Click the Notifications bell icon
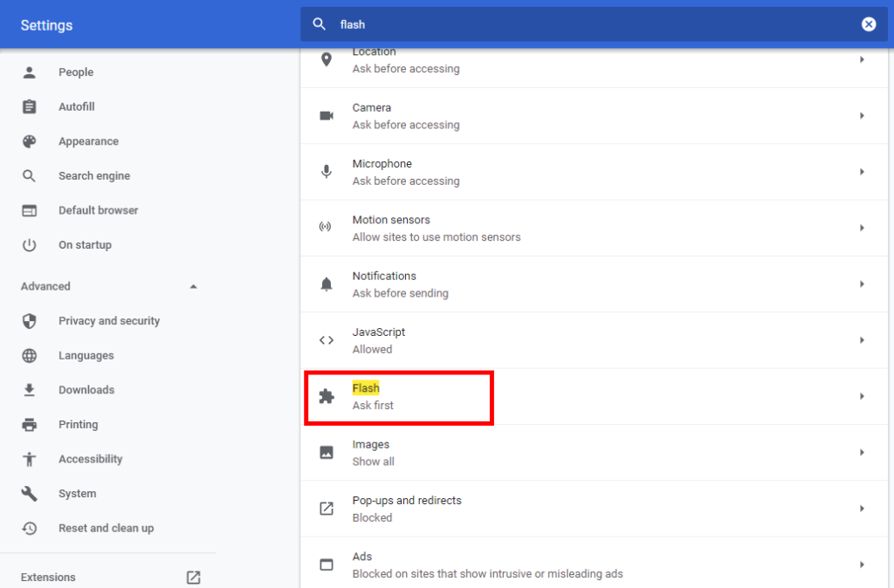This screenshot has height=588, width=894. point(327,284)
